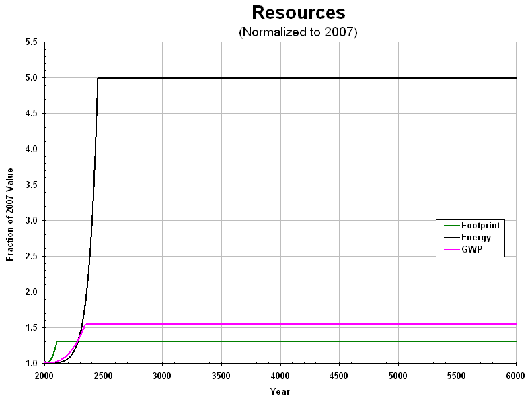532x402 pixels.
Task: Click the "(Normalized to 2007)" subtitle
Action: point(298,32)
